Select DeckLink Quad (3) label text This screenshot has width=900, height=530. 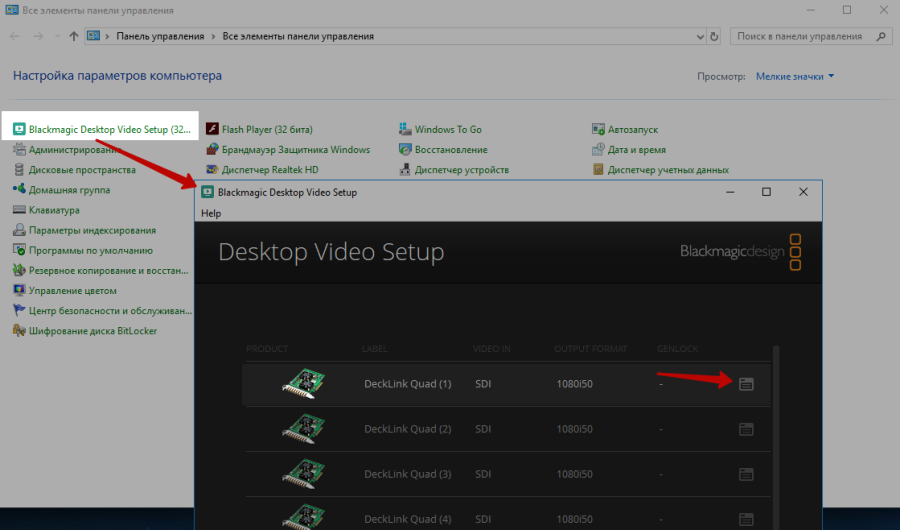pos(408,474)
